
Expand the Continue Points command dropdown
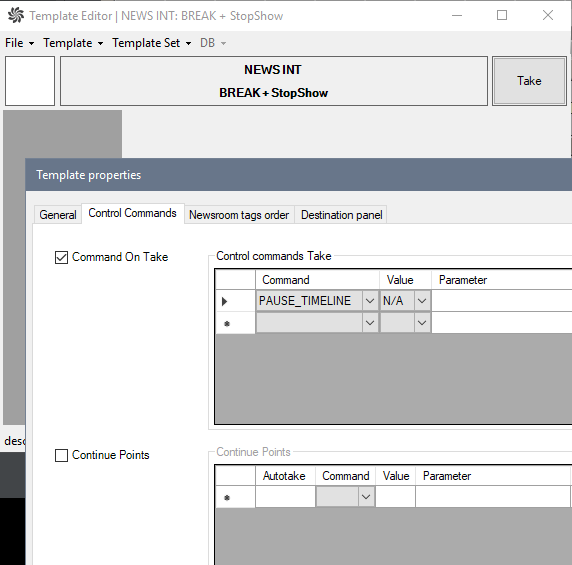pos(366,497)
